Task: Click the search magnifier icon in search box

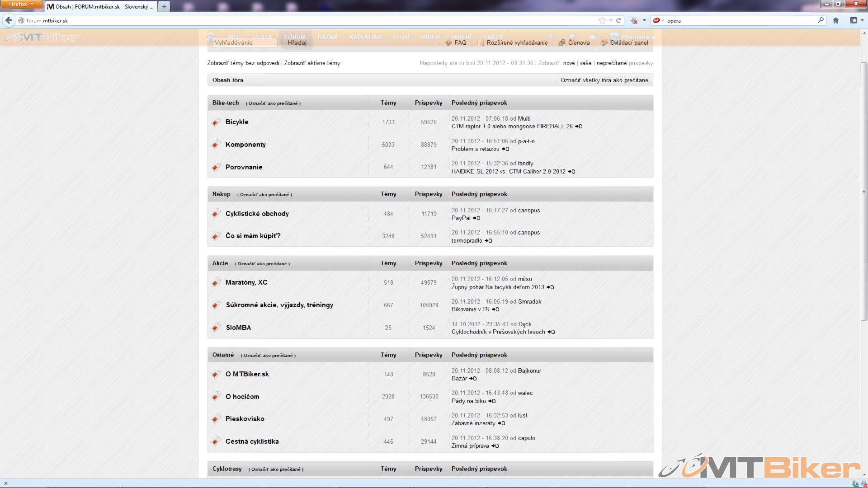Action: (x=821, y=20)
